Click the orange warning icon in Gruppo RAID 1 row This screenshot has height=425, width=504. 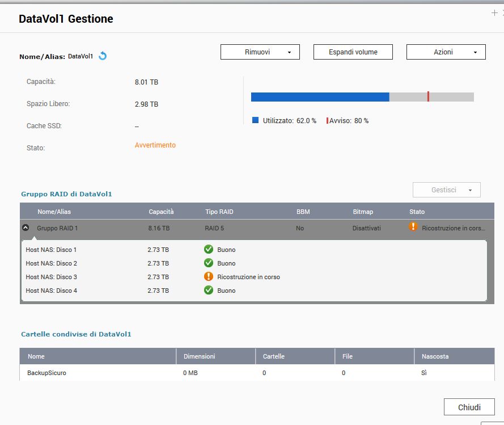pyautogui.click(x=413, y=227)
